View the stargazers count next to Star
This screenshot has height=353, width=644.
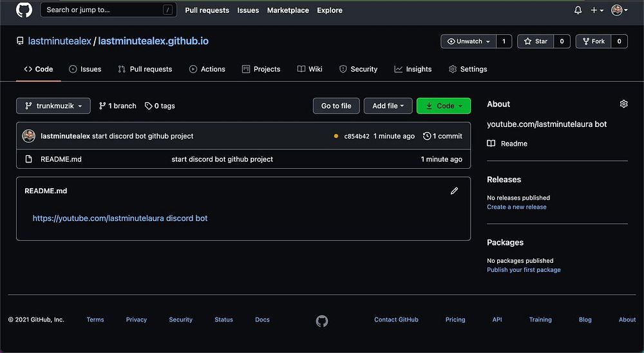pyautogui.click(x=562, y=41)
